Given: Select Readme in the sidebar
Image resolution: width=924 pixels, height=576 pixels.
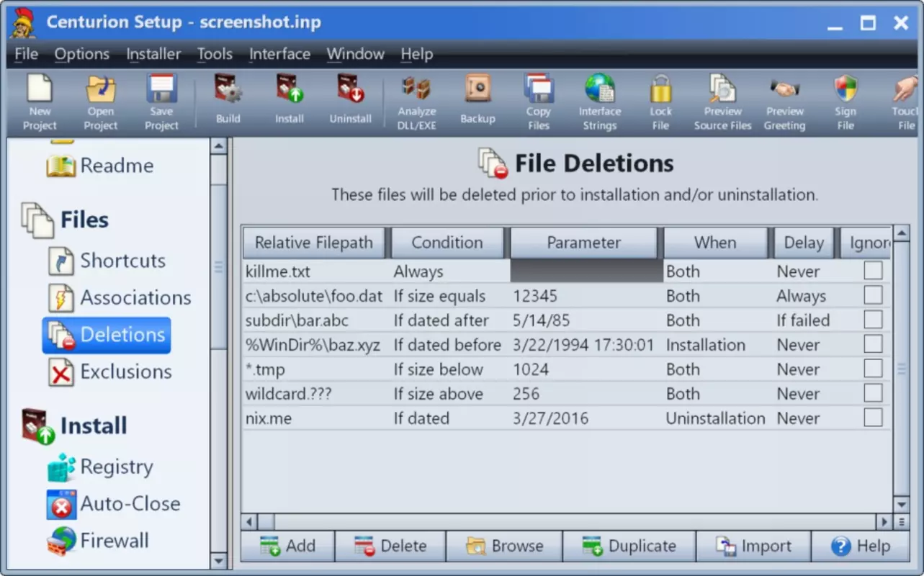Looking at the screenshot, I should pyautogui.click(x=100, y=166).
